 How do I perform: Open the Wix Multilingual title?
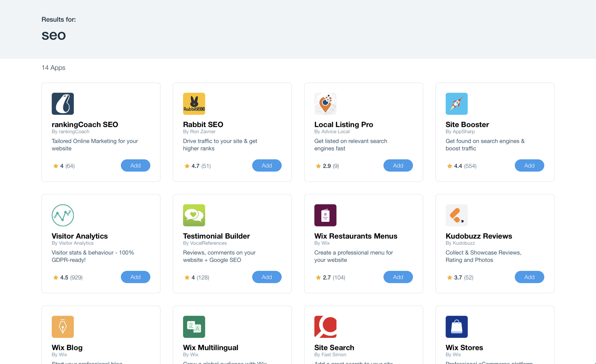coord(210,348)
